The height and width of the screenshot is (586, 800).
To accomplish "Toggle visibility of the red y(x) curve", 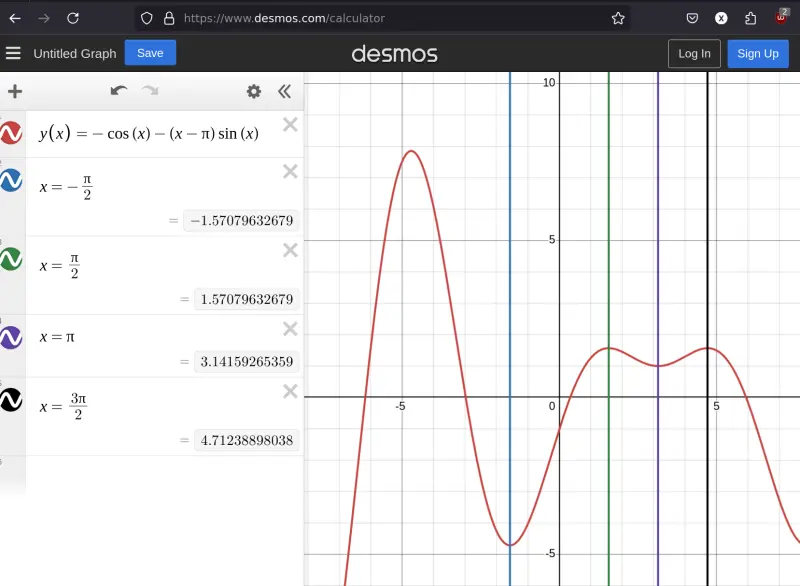I will coord(11,133).
